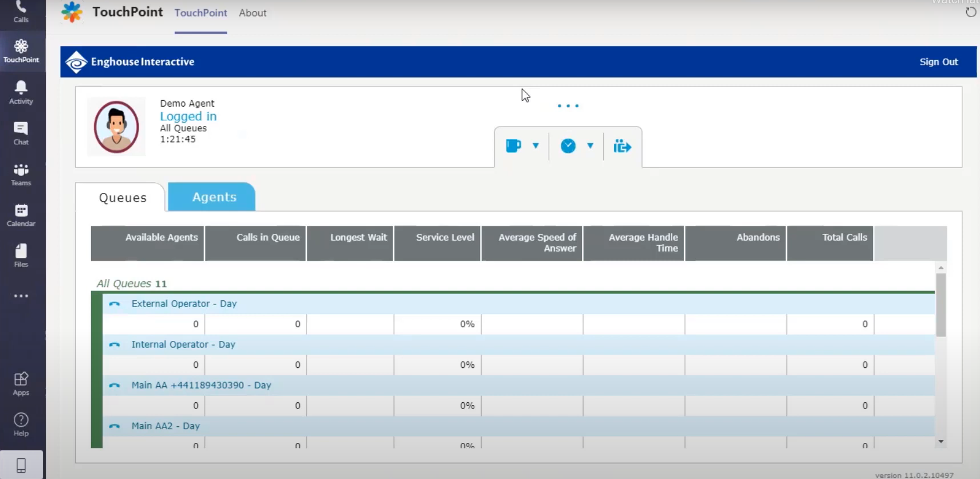The height and width of the screenshot is (479, 980).
Task: Click the Calls in Queue column header
Action: (255, 243)
